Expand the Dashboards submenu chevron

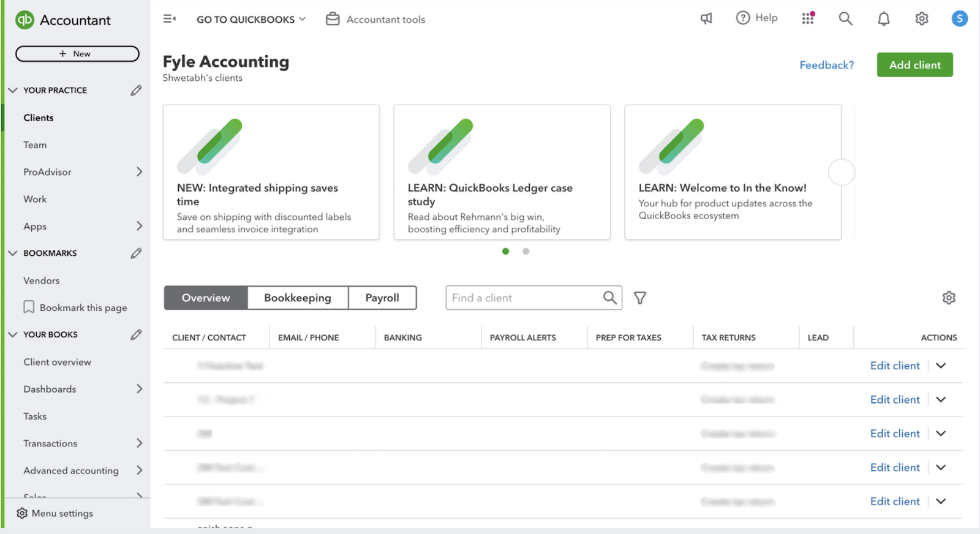(139, 389)
